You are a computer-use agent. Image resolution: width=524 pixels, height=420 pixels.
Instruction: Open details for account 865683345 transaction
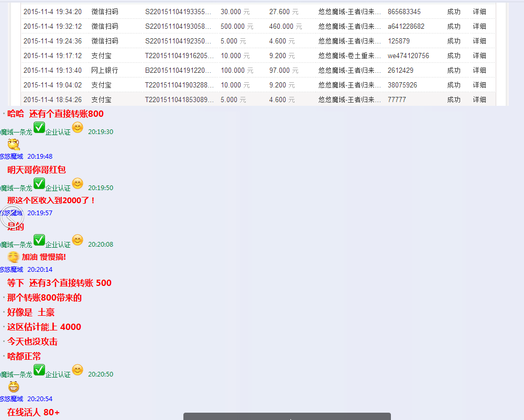tap(479, 12)
